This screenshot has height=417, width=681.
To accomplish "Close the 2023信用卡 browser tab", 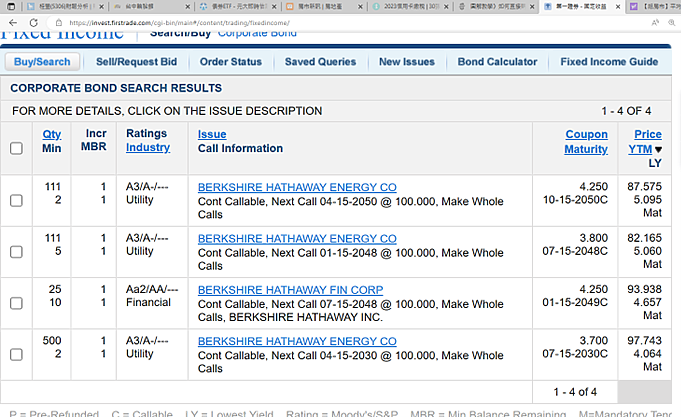I will [x=446, y=7].
